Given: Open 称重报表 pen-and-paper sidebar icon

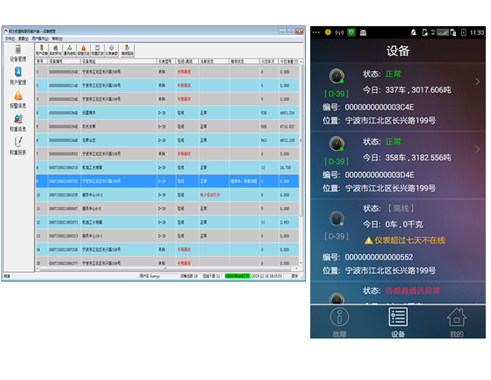Looking at the screenshot, I should tap(18, 146).
